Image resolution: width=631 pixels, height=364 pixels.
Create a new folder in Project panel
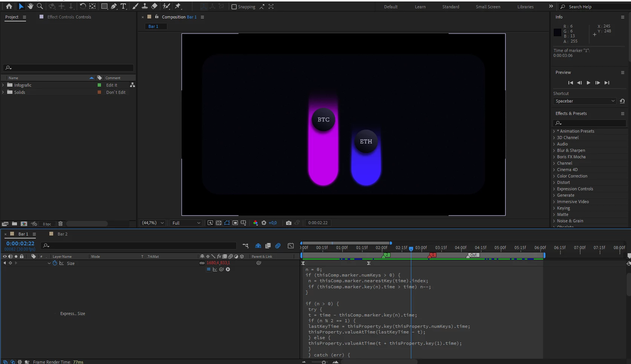(14, 224)
